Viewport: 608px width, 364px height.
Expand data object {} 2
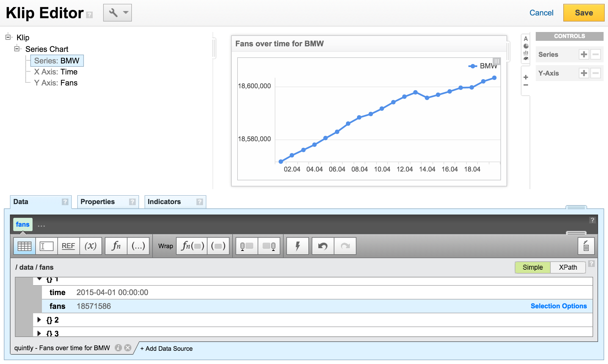(x=39, y=320)
